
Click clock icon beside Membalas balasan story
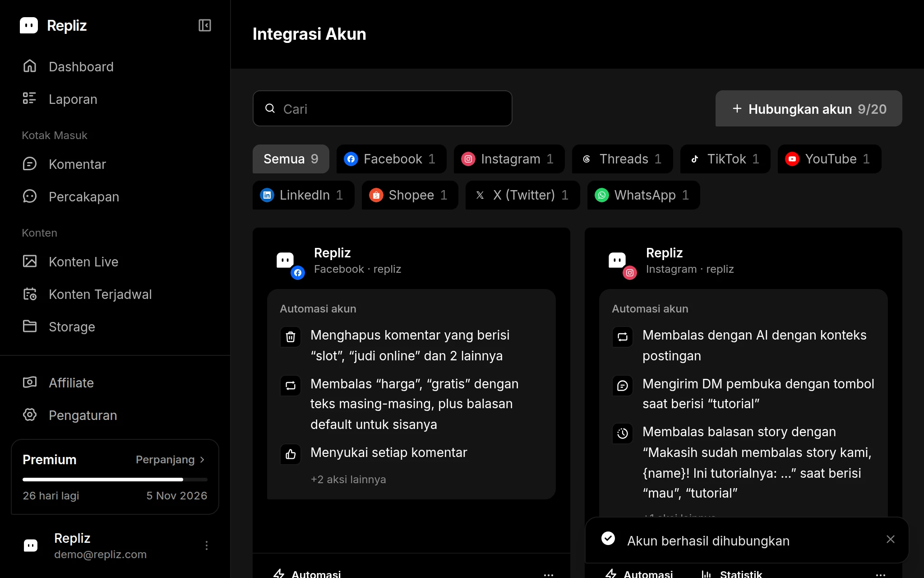[623, 433]
